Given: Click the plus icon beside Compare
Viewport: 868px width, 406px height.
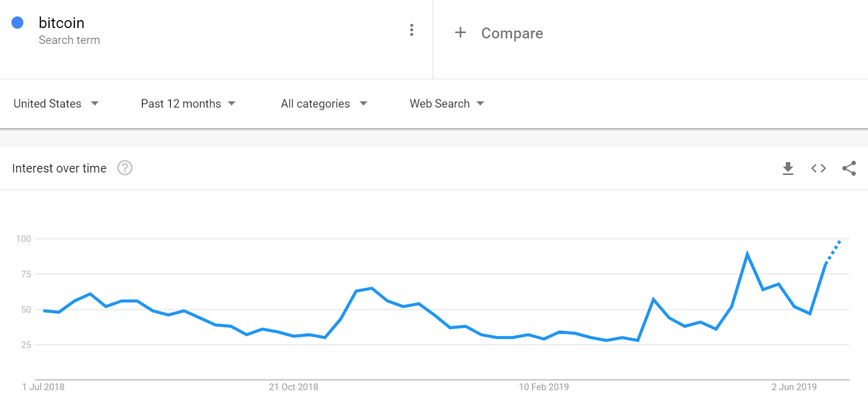Looking at the screenshot, I should 461,32.
